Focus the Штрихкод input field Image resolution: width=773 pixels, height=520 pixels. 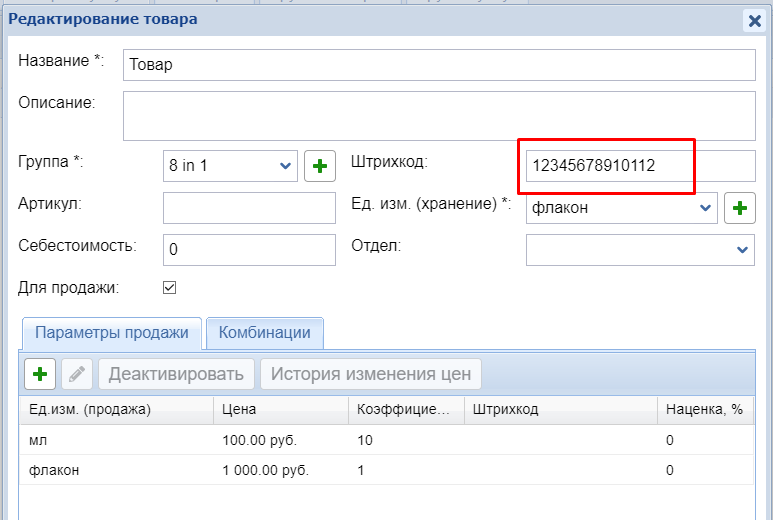pos(640,166)
